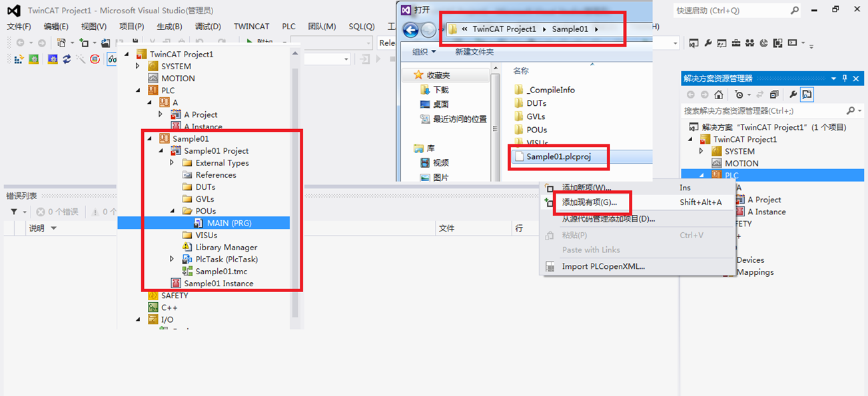Click the Add New Item toolbar icon
This screenshot has width=868, height=396.
click(84, 43)
